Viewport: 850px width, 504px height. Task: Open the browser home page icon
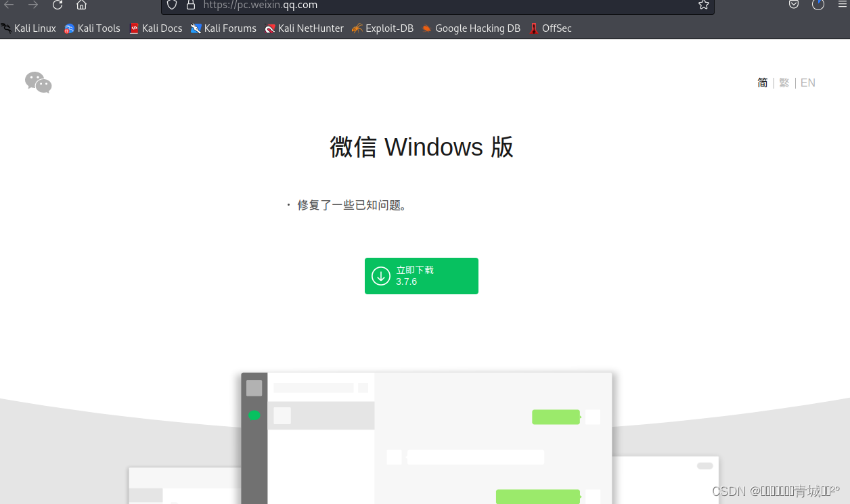pos(81,5)
